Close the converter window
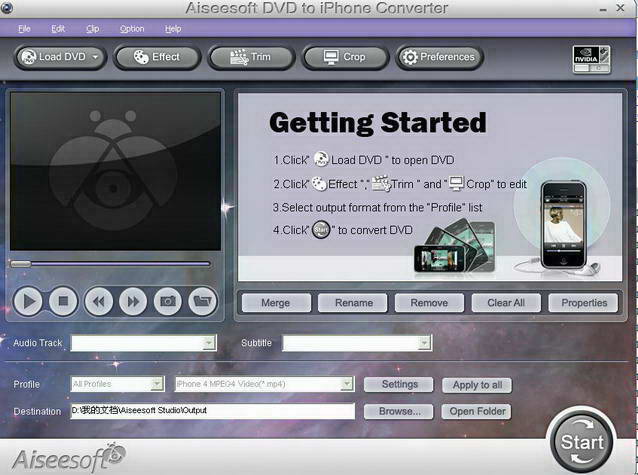Viewport: 638px width, 475px height. 621,8
